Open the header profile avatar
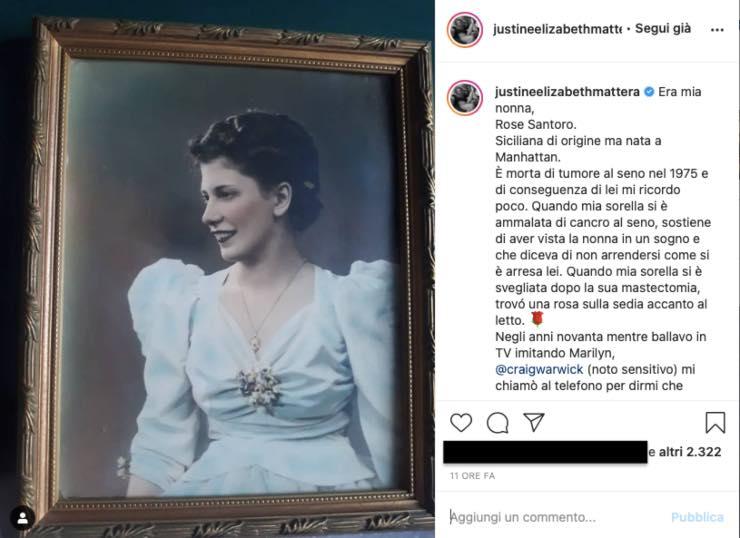The image size is (740, 538). tap(465, 30)
